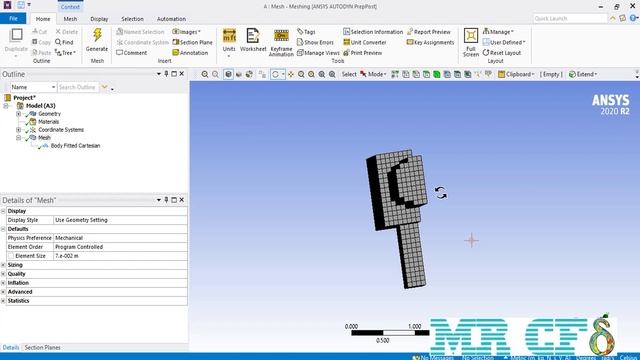Open Tags tool
Screen dimensions: 640x360
306,31
